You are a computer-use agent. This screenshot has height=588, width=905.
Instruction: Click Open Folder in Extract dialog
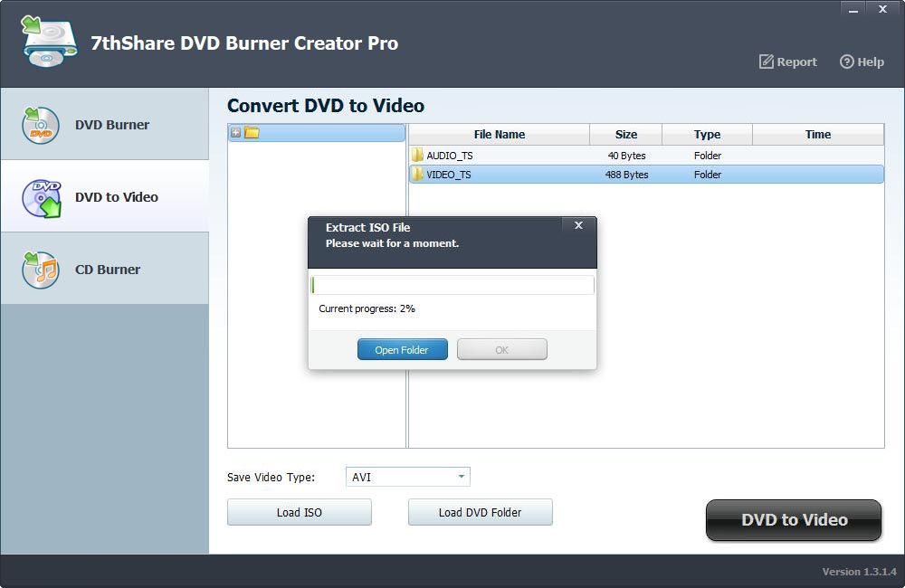click(x=403, y=349)
